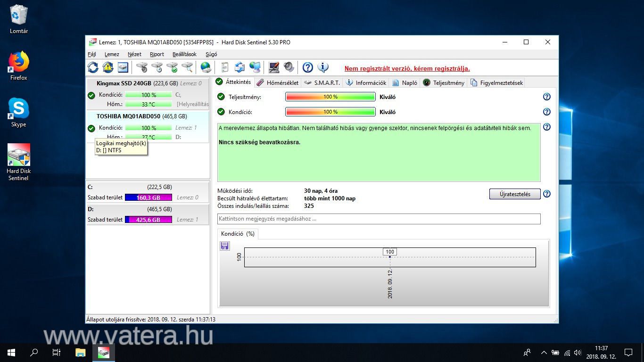Viewport: 644px width, 362px height.
Task: Click the monitor with screwdriver configuration icon
Action: (274, 67)
